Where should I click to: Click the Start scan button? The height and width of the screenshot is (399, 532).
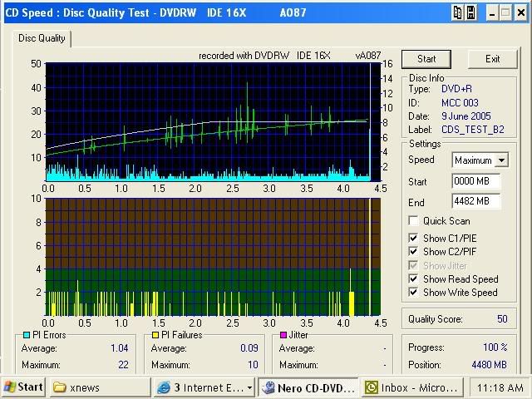tap(426, 59)
